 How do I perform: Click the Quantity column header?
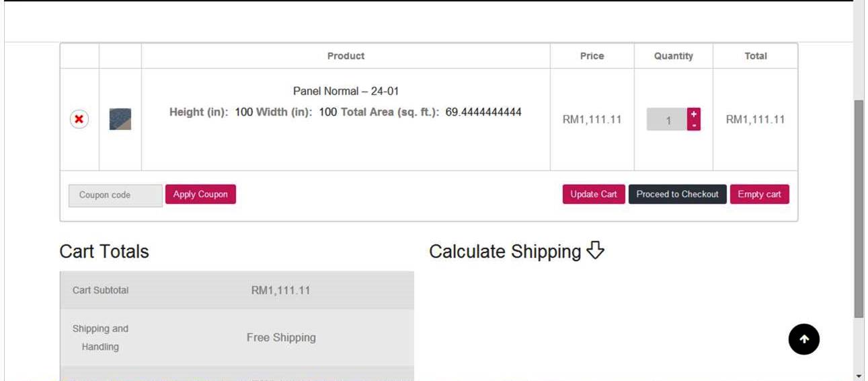point(673,56)
